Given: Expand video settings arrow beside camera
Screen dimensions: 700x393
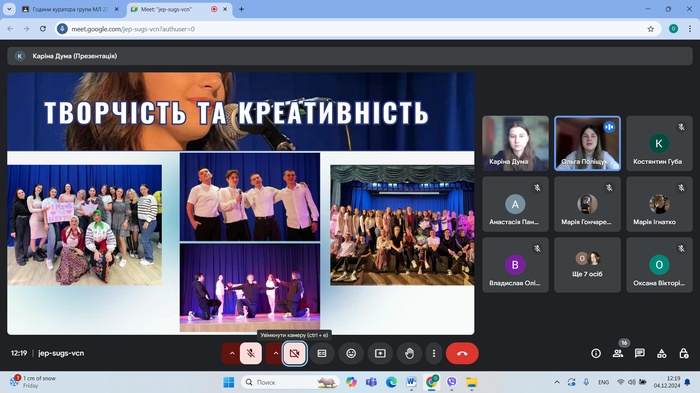Looking at the screenshot, I should [x=275, y=353].
